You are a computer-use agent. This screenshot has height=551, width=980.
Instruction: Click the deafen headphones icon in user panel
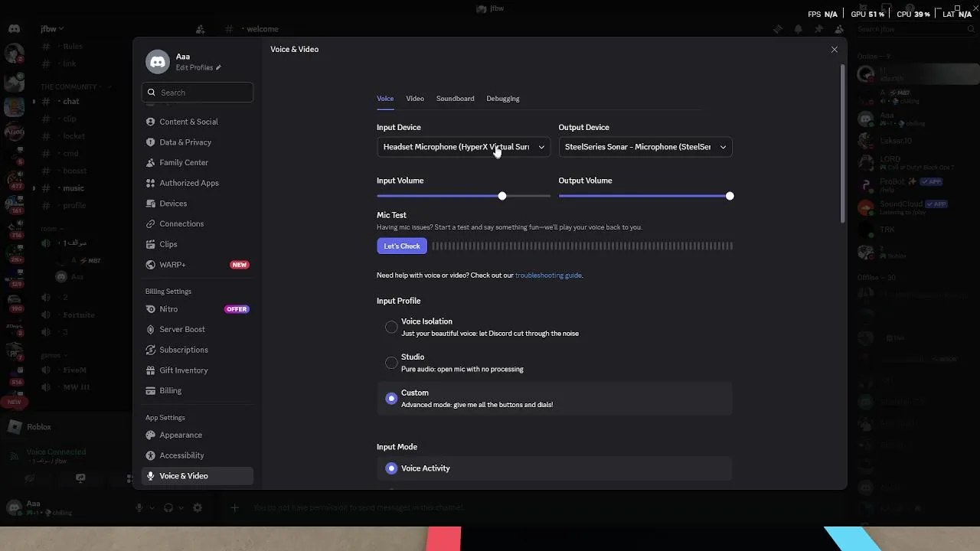(169, 507)
